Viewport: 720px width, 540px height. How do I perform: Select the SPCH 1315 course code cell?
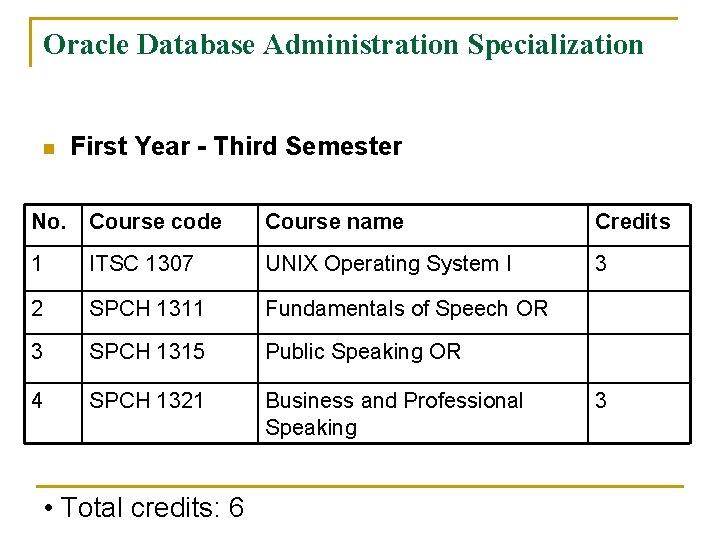pos(147,352)
